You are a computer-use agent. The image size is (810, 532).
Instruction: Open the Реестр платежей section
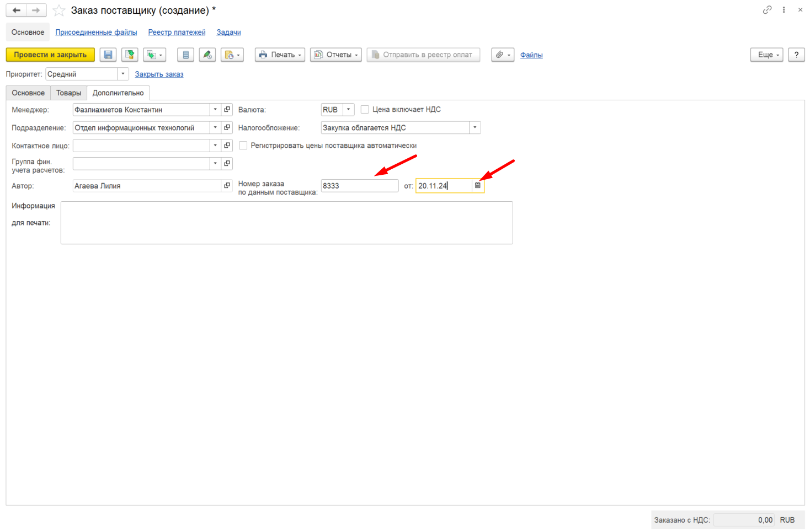pyautogui.click(x=177, y=33)
